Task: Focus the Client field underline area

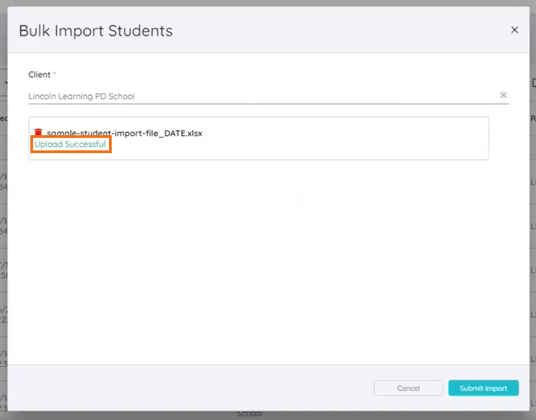Action: pyautogui.click(x=268, y=103)
